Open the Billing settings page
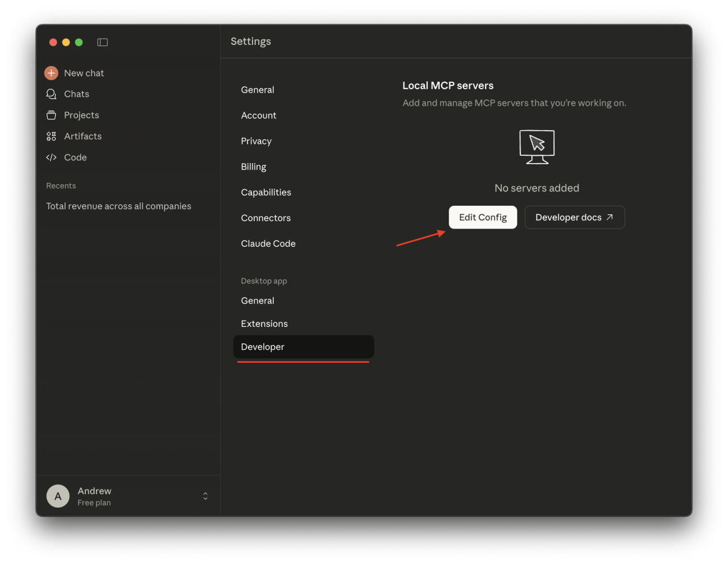728x564 pixels. [x=254, y=167]
